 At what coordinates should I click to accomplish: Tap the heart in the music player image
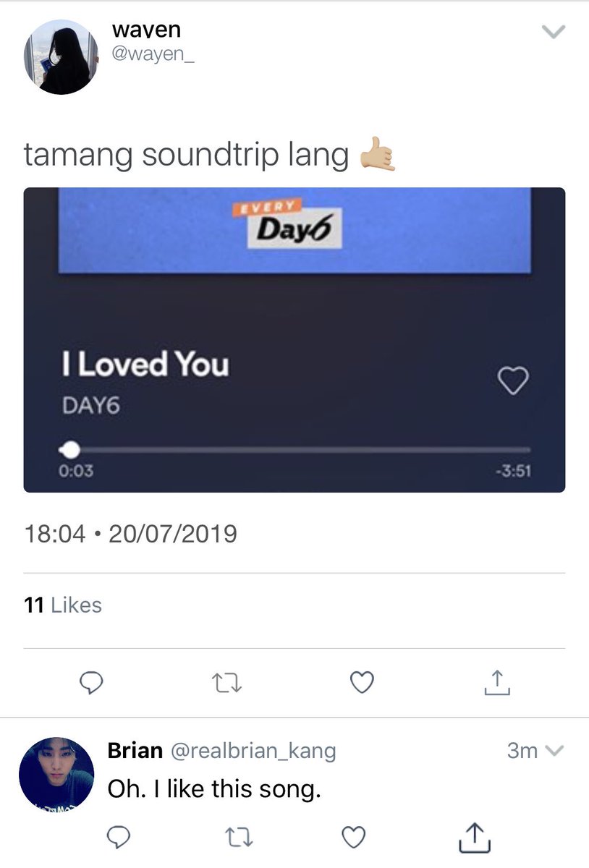(x=514, y=381)
